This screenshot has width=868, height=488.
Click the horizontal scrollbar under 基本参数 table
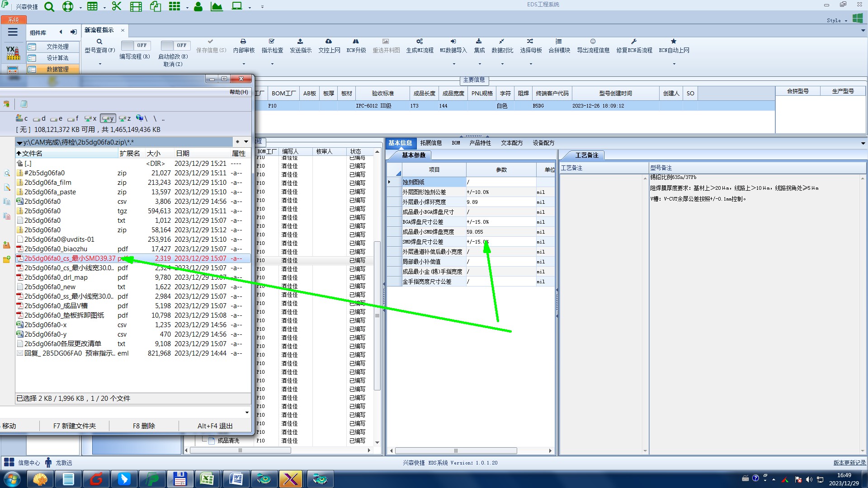point(456,450)
